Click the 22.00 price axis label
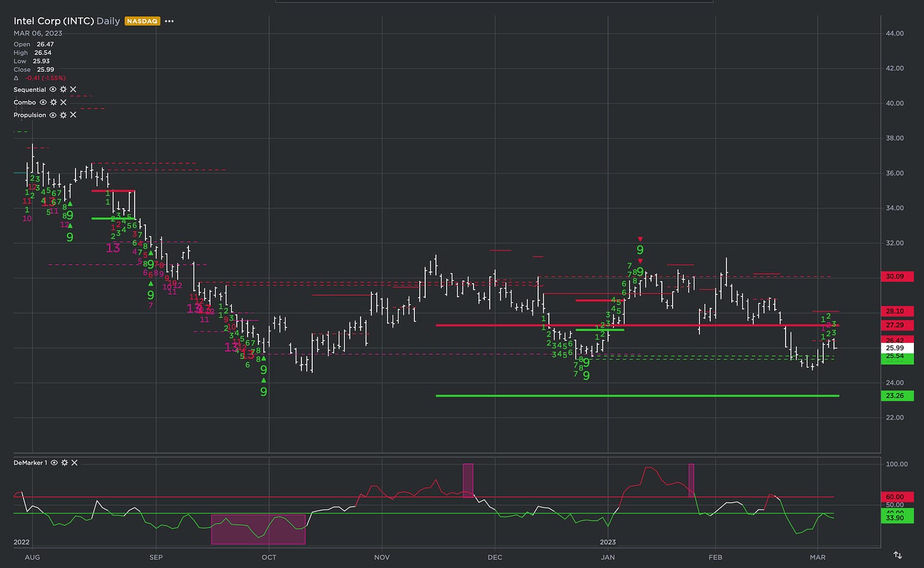 (x=895, y=418)
